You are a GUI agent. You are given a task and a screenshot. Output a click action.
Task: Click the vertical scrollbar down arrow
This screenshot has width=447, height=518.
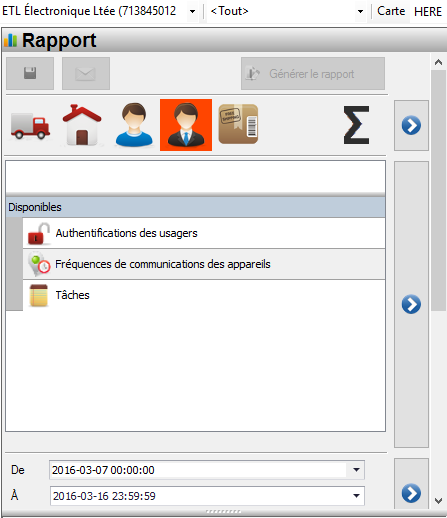[439, 501]
